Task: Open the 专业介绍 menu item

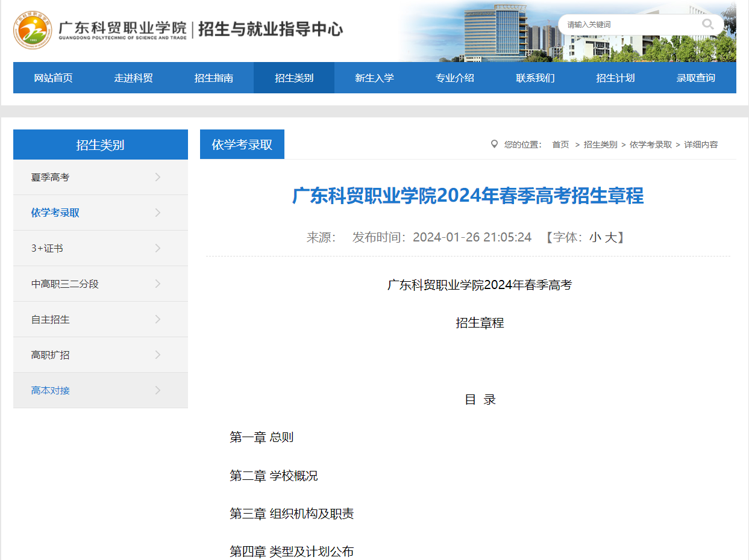Action: click(x=454, y=77)
